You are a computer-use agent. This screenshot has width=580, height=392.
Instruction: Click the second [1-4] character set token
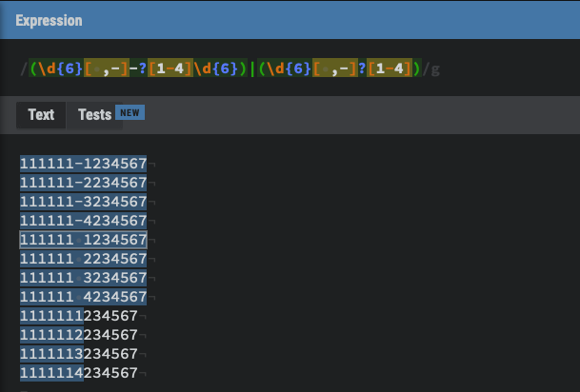click(x=390, y=69)
